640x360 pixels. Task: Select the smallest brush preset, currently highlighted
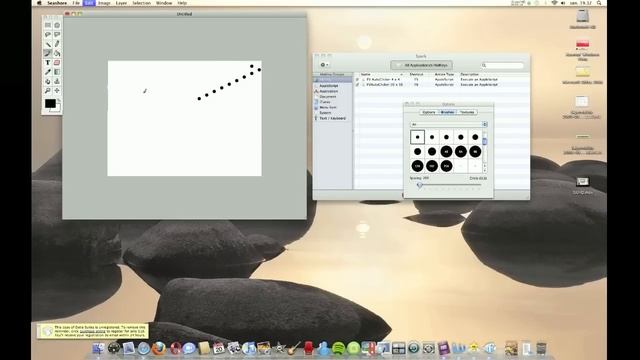tap(417, 137)
